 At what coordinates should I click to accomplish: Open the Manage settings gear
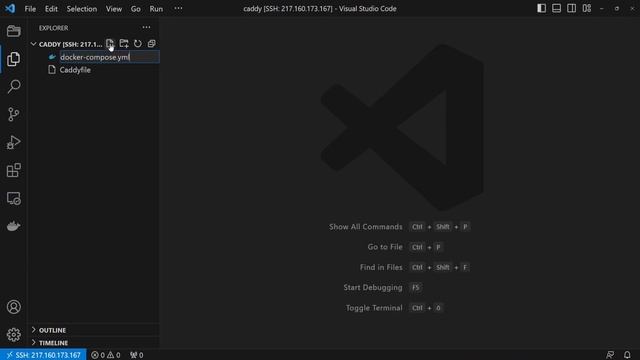(x=13, y=335)
